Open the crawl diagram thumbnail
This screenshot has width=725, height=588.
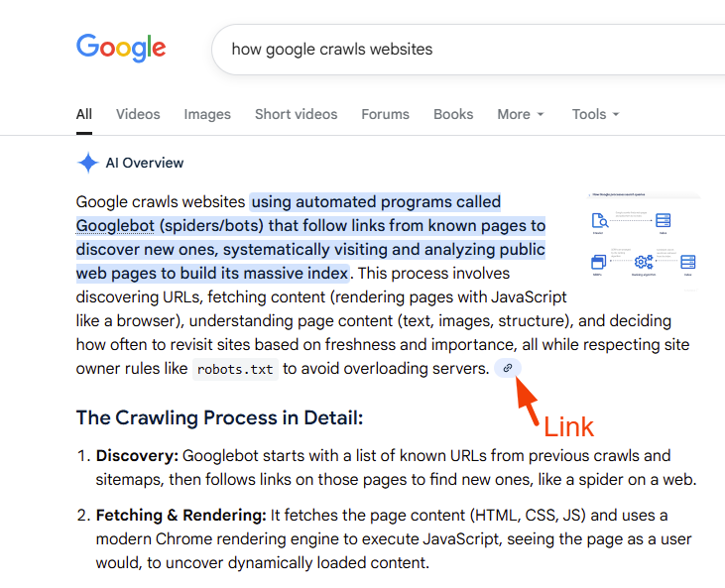644,242
